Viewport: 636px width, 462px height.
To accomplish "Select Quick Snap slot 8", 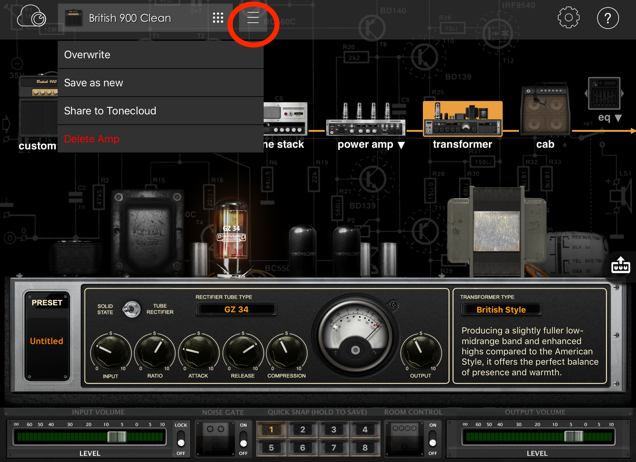I will click(x=365, y=448).
